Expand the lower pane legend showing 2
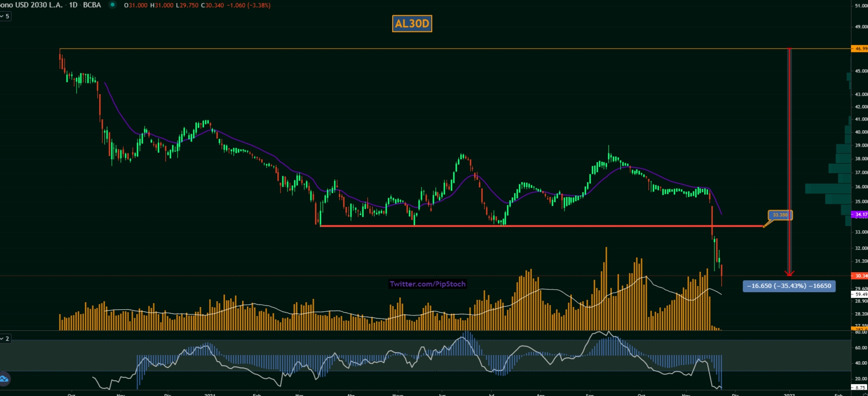The height and width of the screenshot is (396, 868). pyautogui.click(x=5, y=338)
